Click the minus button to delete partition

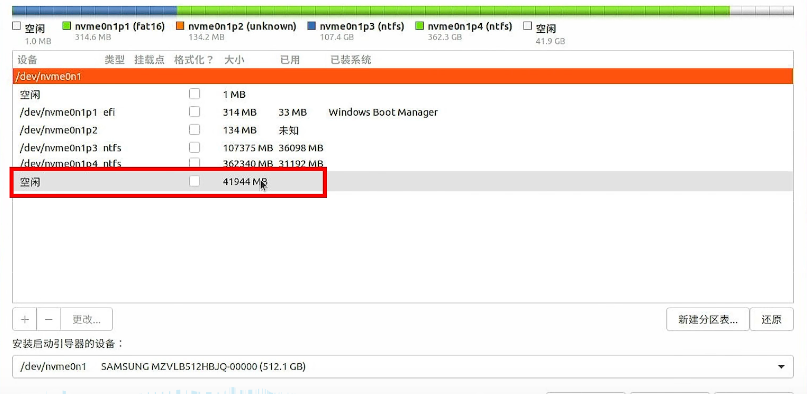(x=48, y=319)
